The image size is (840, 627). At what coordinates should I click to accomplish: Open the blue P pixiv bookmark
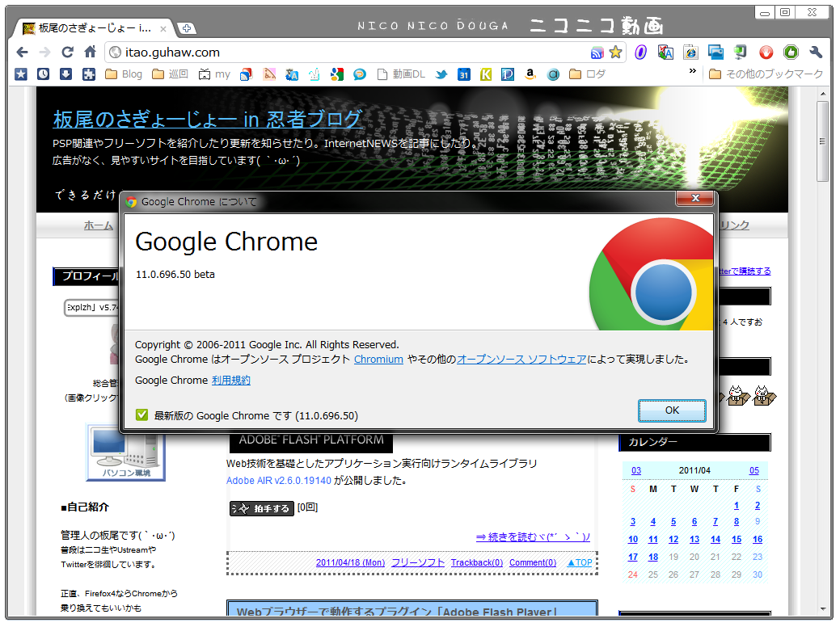[x=508, y=74]
